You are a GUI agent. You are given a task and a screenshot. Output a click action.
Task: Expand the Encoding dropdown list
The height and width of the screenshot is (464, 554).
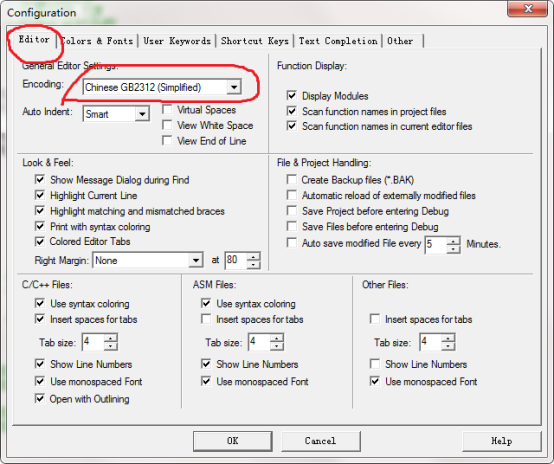[234, 87]
